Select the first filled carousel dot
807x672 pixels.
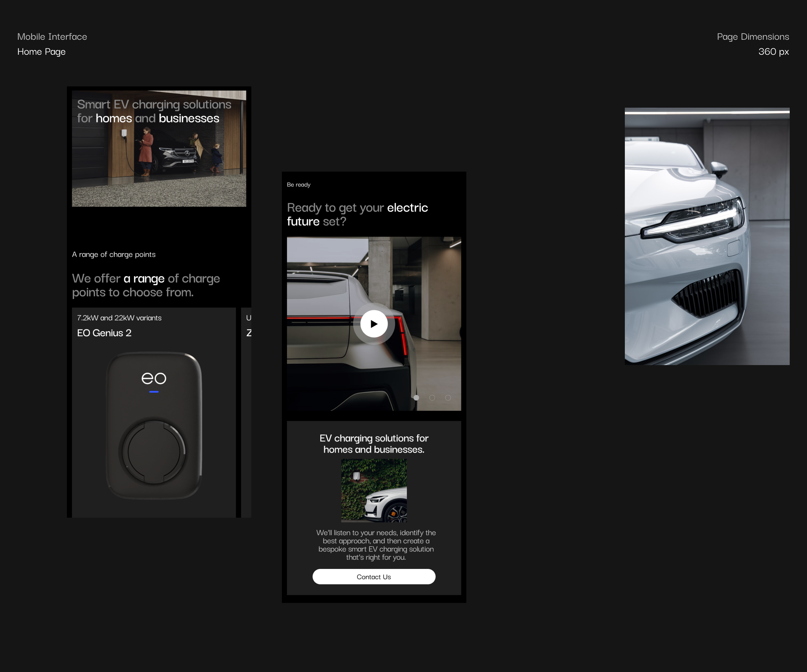click(x=416, y=397)
